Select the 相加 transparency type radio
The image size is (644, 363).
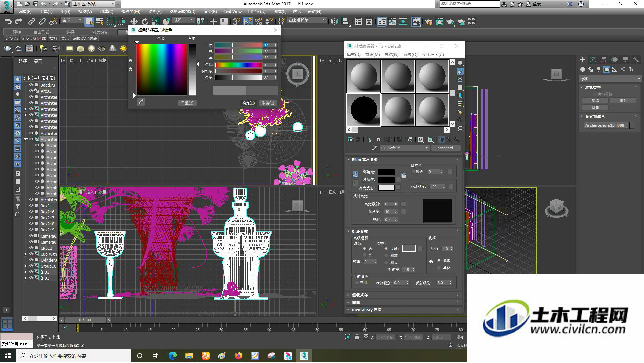[386, 263]
